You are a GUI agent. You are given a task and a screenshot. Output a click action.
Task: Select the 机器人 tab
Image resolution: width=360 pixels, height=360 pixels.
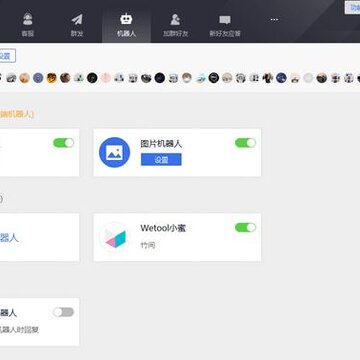click(x=126, y=24)
